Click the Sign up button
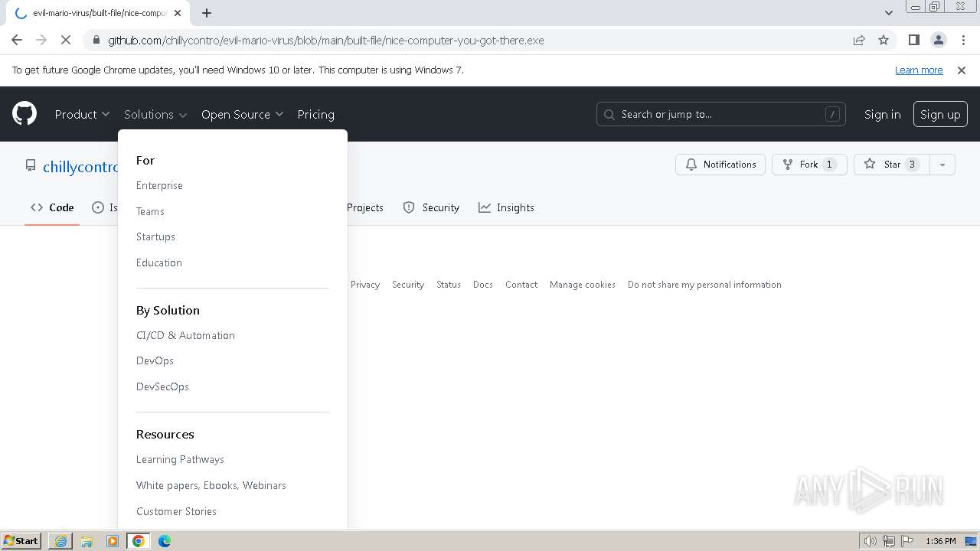The width and height of the screenshot is (980, 551). [x=940, y=114]
